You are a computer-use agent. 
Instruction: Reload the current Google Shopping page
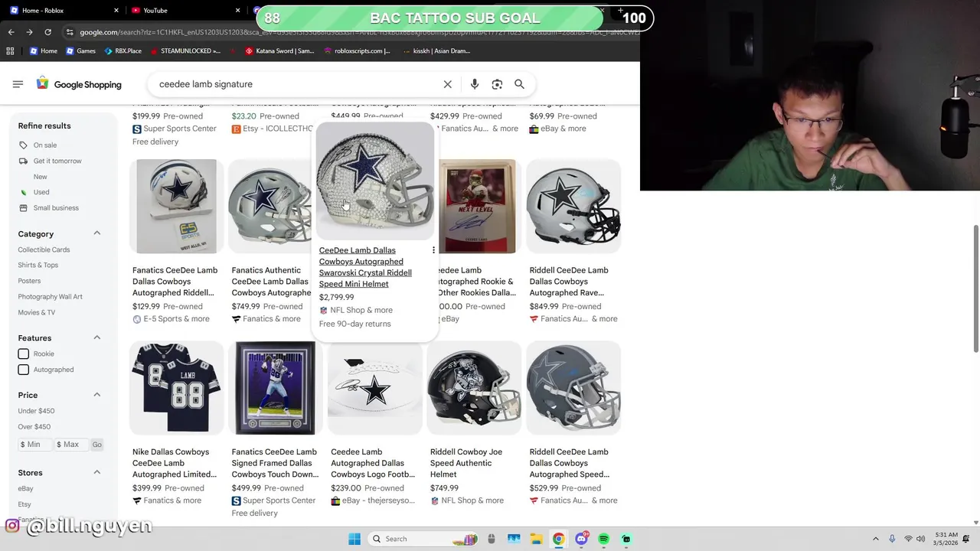47,32
